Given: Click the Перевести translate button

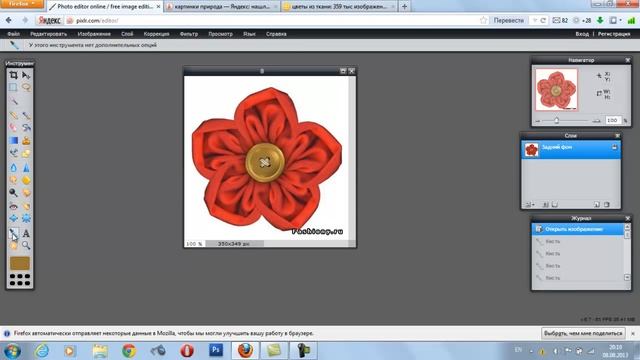Looking at the screenshot, I should [509, 20].
